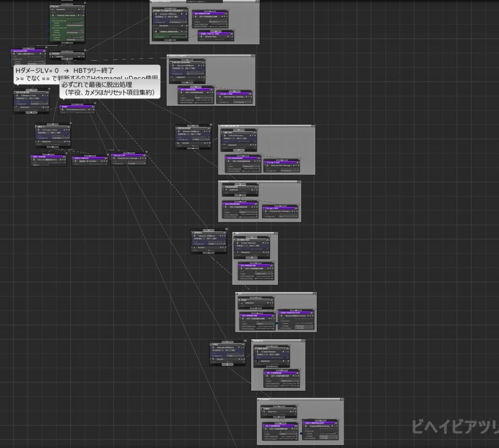Open the comparison dropdown in the second group's top node

click(188, 68)
